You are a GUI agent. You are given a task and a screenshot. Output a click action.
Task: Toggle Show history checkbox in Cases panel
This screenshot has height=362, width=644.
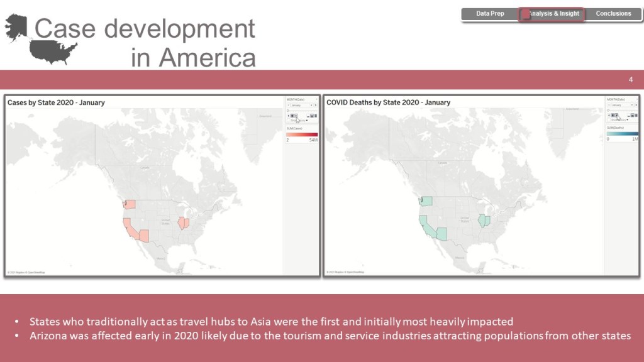pos(288,120)
